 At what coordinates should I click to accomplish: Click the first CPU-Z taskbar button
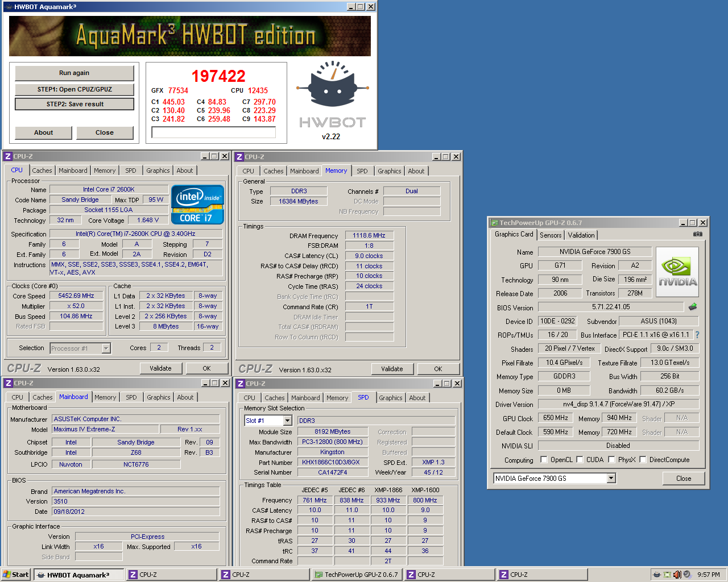[x=172, y=575]
